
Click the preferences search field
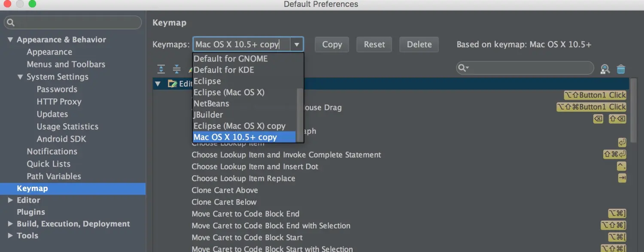[x=73, y=22]
